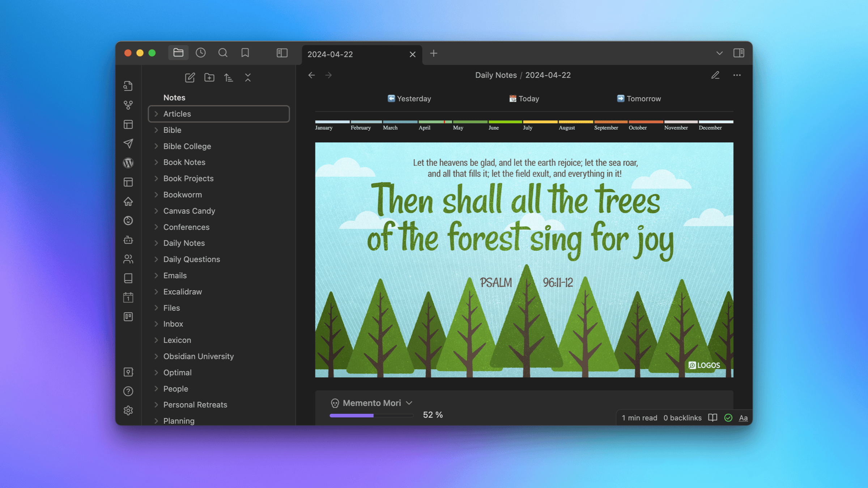Click the paper plane ribbon icon
868x488 pixels.
[128, 144]
